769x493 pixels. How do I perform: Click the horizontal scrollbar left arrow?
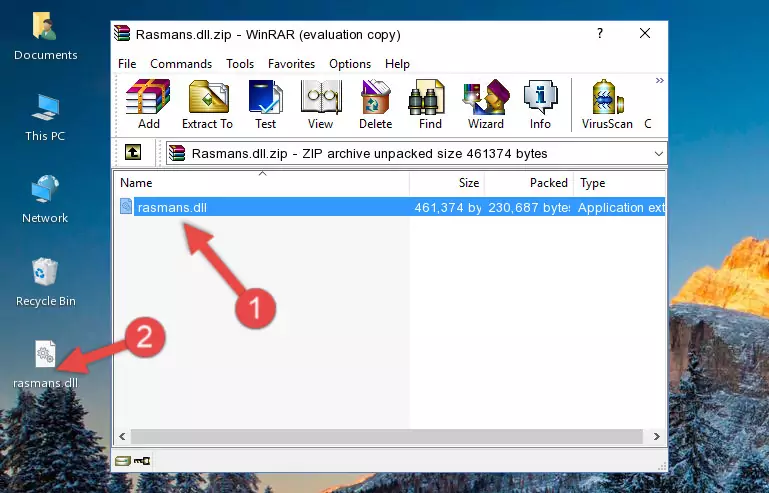pyautogui.click(x=122, y=436)
